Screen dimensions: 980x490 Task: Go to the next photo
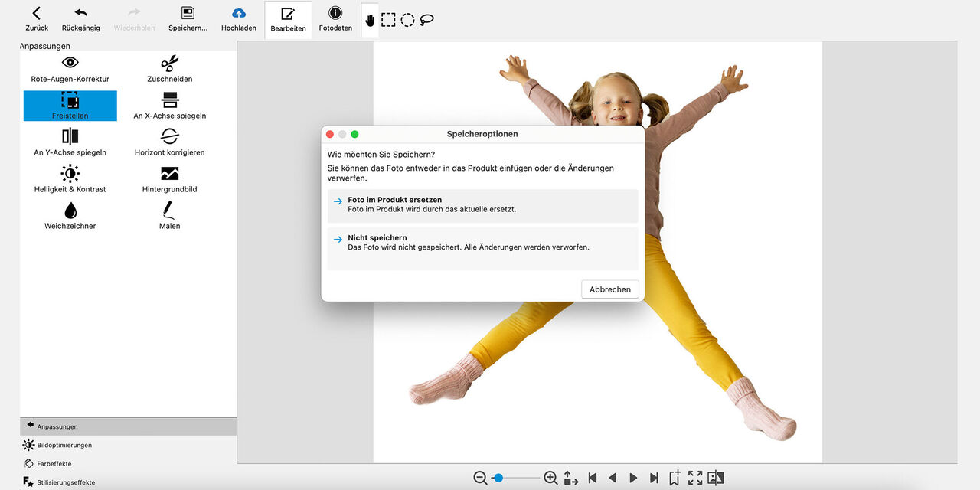point(633,478)
